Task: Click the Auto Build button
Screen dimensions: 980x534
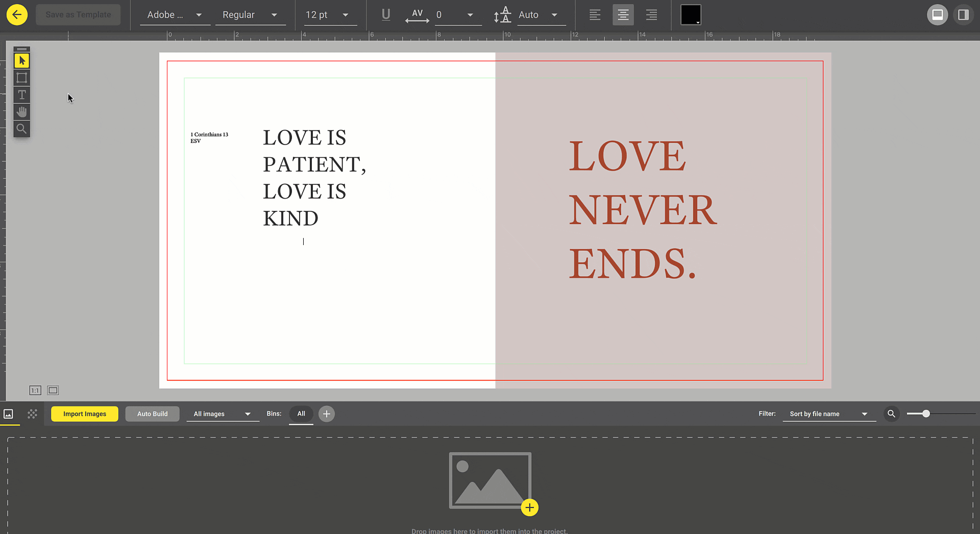Action: (152, 414)
